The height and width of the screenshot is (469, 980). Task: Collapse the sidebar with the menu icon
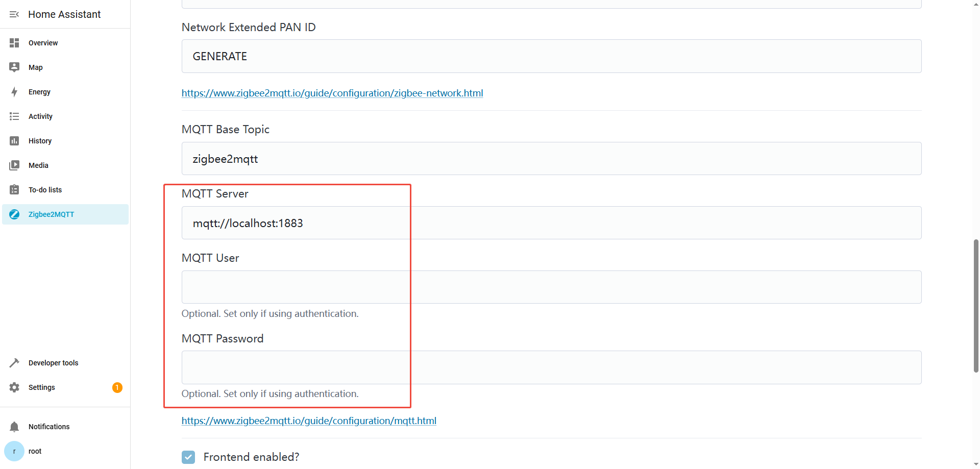click(14, 14)
